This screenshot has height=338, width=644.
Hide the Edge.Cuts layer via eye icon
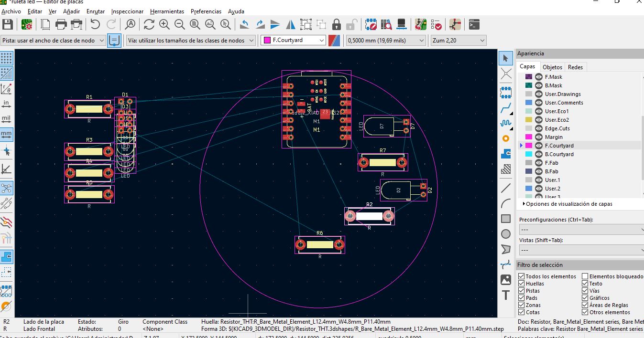click(539, 128)
